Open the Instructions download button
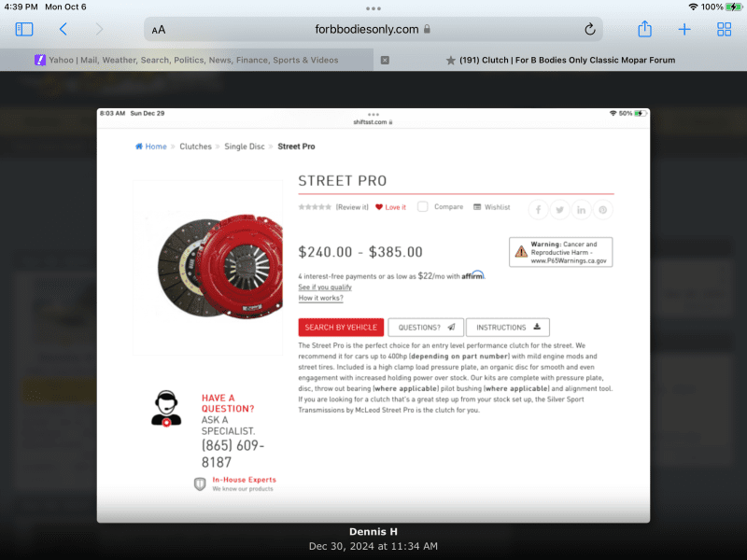Image resolution: width=747 pixels, height=560 pixels. 508,328
